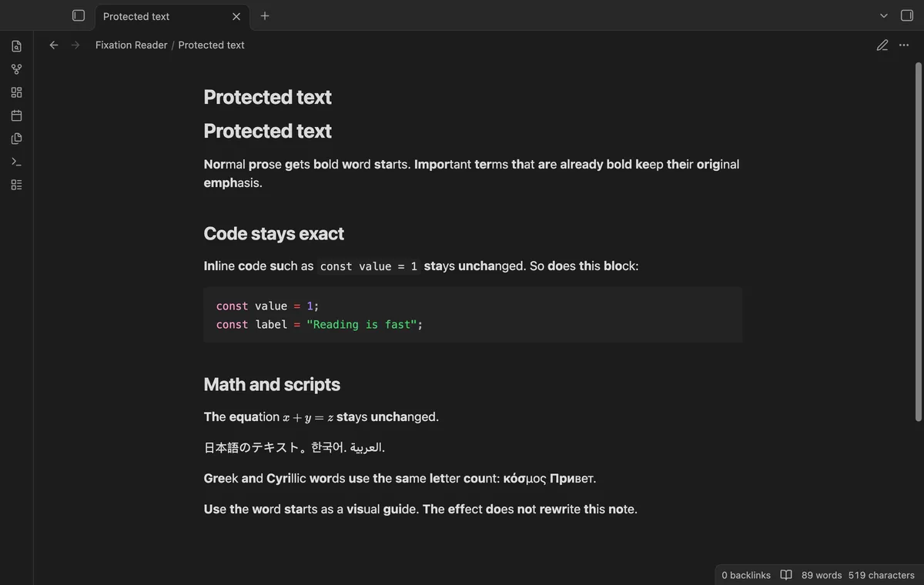Click the vertical scrollbar thumb
Image resolution: width=924 pixels, height=585 pixels.
(x=918, y=242)
